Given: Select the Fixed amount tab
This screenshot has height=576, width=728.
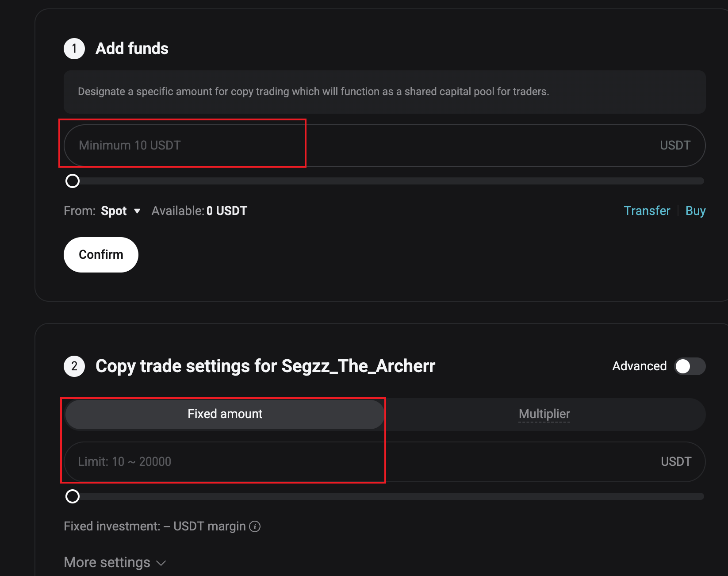Looking at the screenshot, I should click(225, 414).
